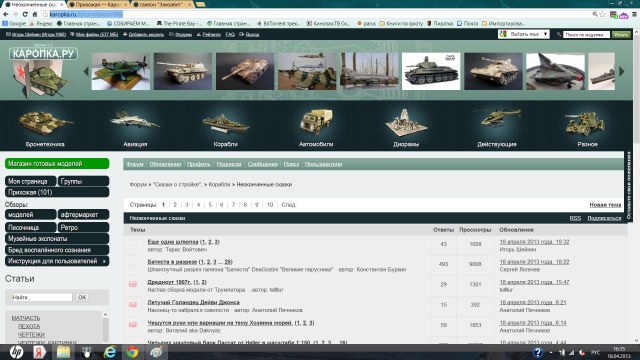Image resolution: width=640 pixels, height=360 pixels.
Task: Open the Корабли ships category
Action: coord(225,129)
